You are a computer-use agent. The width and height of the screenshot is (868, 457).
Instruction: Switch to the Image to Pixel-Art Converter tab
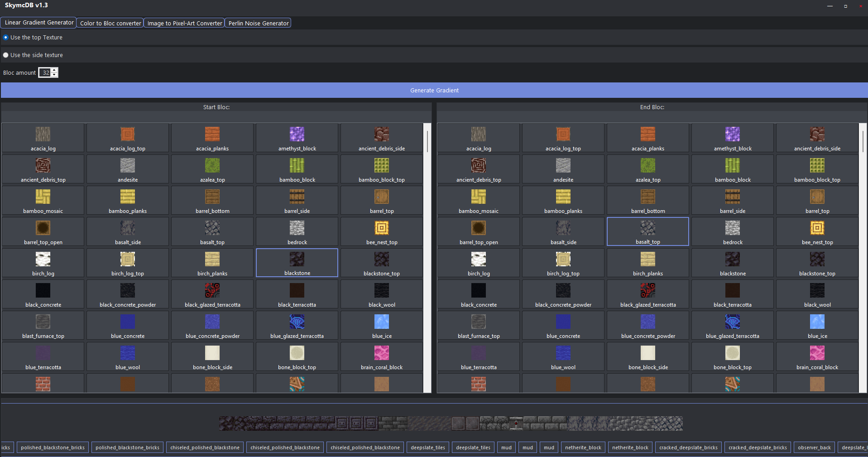[184, 23]
